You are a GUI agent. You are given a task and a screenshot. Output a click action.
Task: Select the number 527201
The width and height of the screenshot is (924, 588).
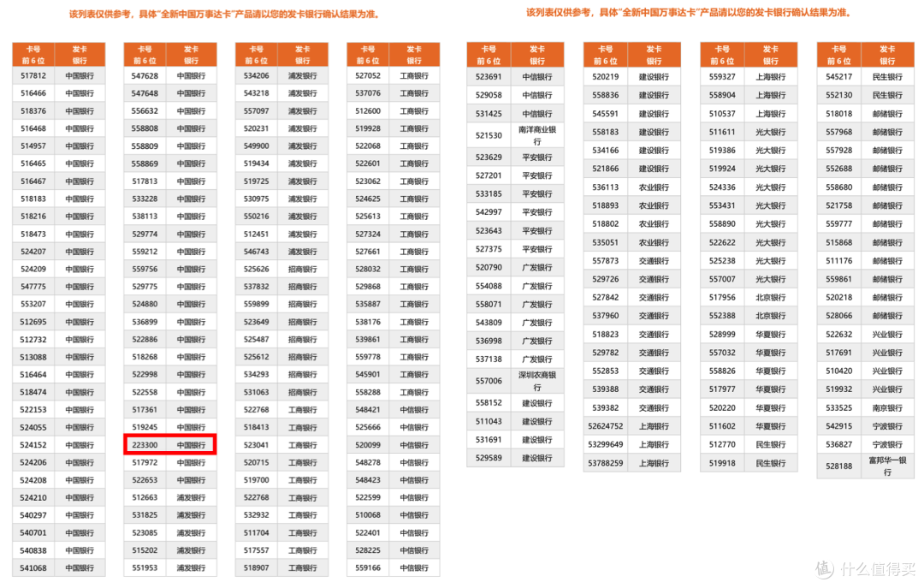489,175
